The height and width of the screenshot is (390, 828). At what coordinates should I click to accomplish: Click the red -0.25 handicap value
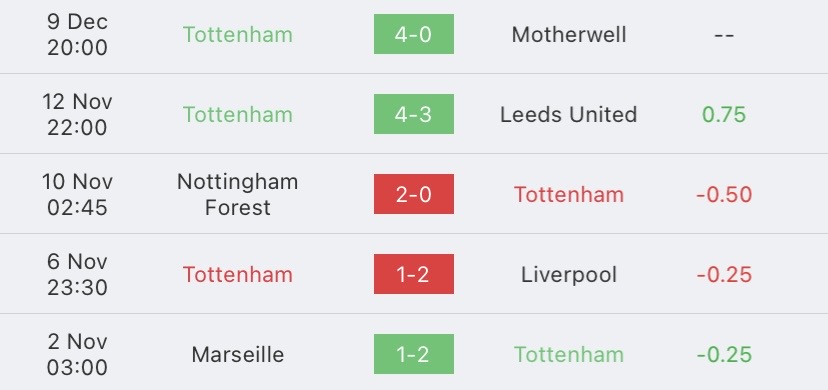pyautogui.click(x=724, y=274)
